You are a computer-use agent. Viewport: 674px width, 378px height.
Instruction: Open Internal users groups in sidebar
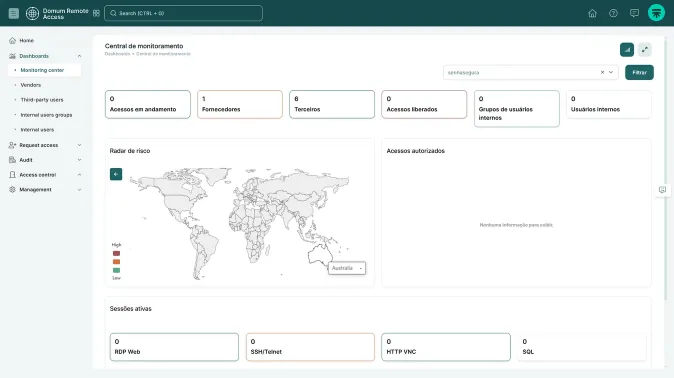[x=46, y=115]
